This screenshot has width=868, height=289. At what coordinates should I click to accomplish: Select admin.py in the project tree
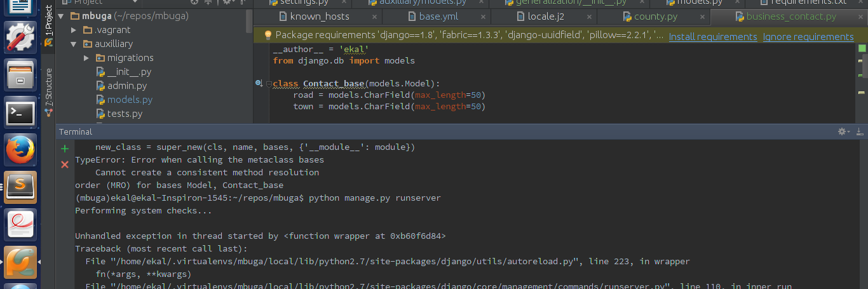click(127, 86)
